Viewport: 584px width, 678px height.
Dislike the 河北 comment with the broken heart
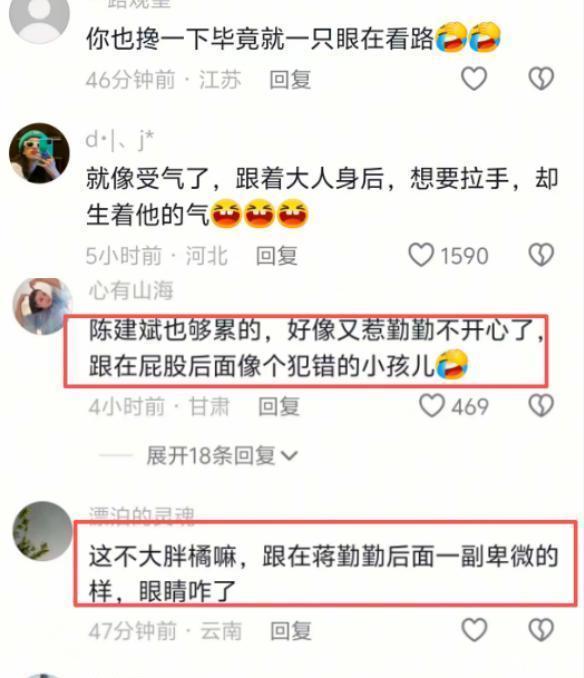(541, 254)
